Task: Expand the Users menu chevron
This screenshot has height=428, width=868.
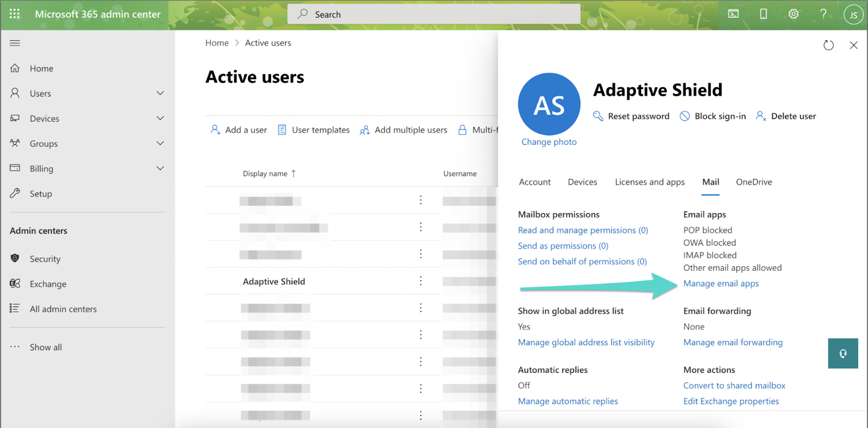Action: tap(160, 93)
